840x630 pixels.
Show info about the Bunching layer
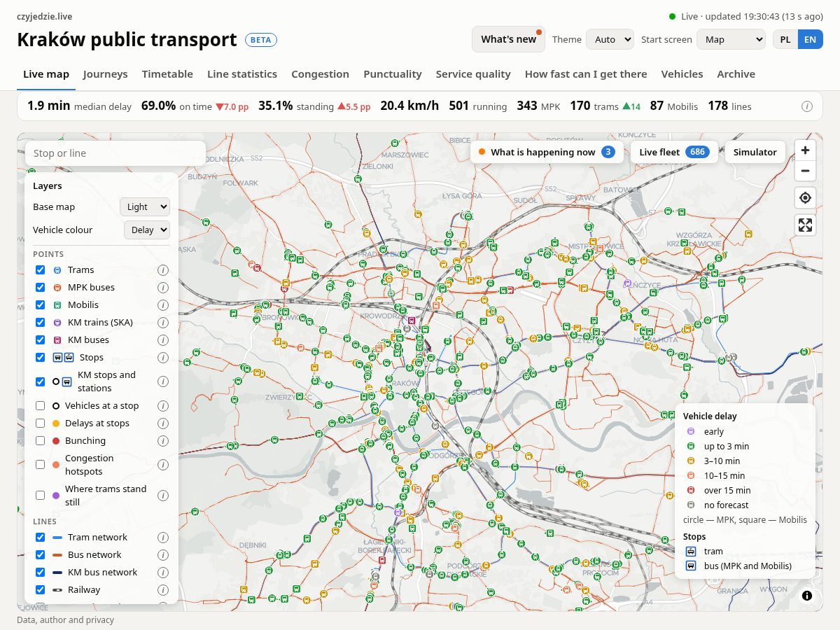[x=163, y=441]
